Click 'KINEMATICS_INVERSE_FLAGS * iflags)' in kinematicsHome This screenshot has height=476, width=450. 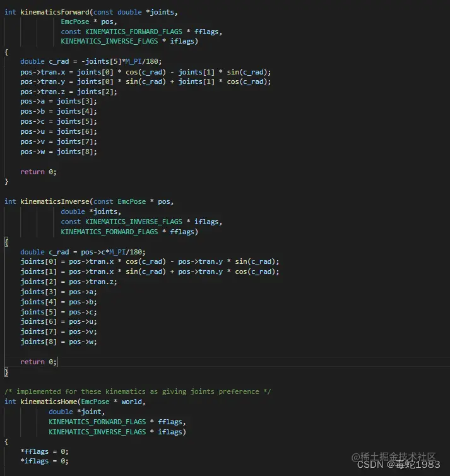coord(117,432)
